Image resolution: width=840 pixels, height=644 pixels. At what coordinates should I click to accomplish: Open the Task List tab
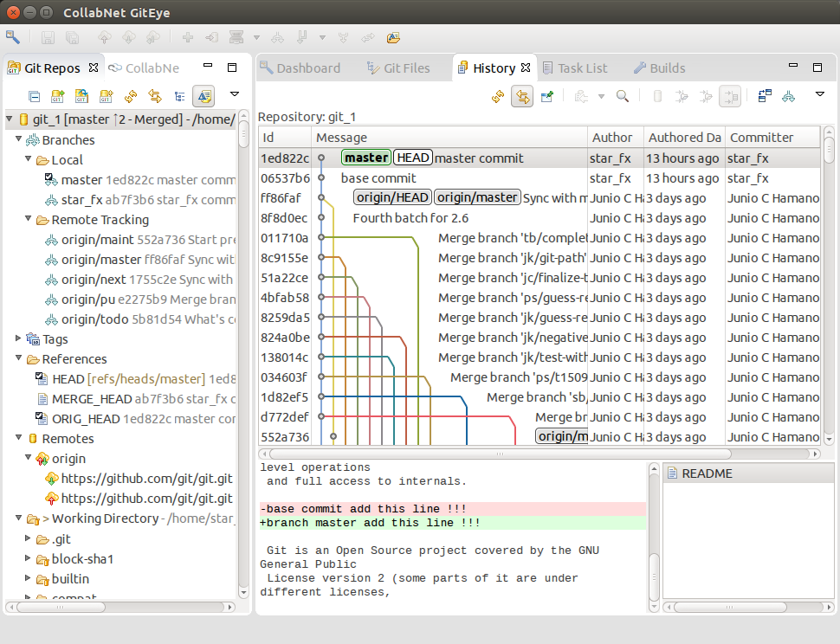pyautogui.click(x=575, y=68)
